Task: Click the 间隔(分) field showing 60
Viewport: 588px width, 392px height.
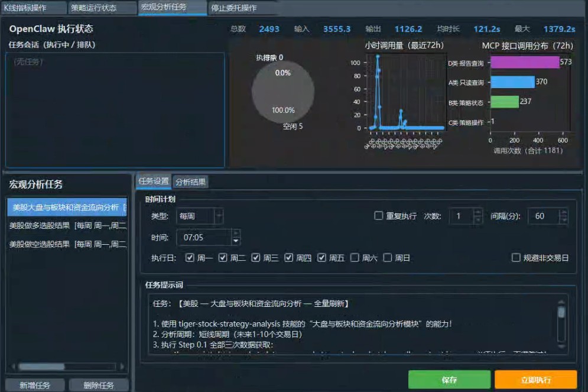Action: click(543, 216)
